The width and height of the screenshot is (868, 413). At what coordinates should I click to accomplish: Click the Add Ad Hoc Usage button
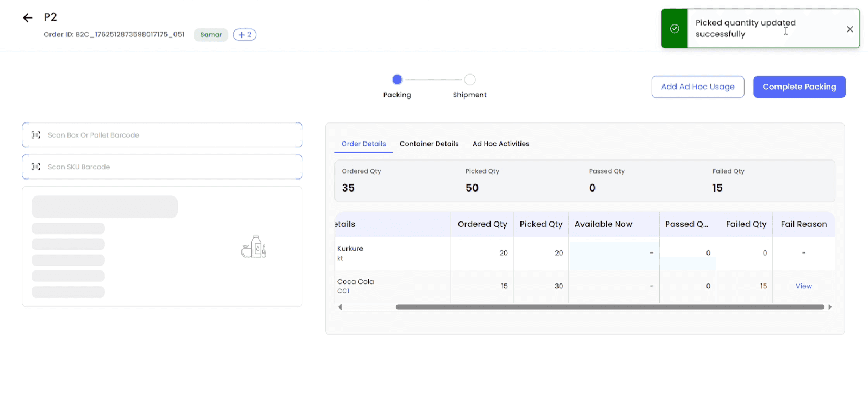(697, 87)
